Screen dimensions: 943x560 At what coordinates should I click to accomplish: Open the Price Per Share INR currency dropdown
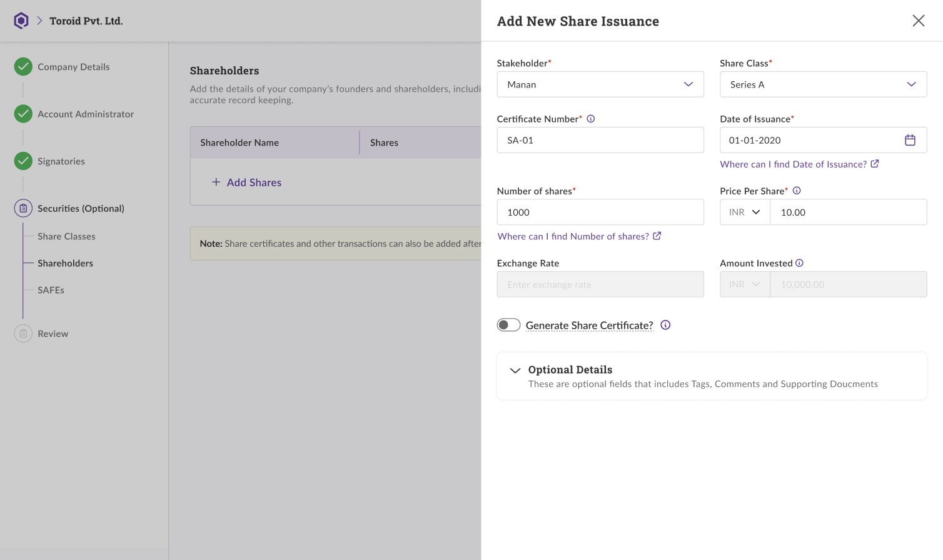click(745, 212)
